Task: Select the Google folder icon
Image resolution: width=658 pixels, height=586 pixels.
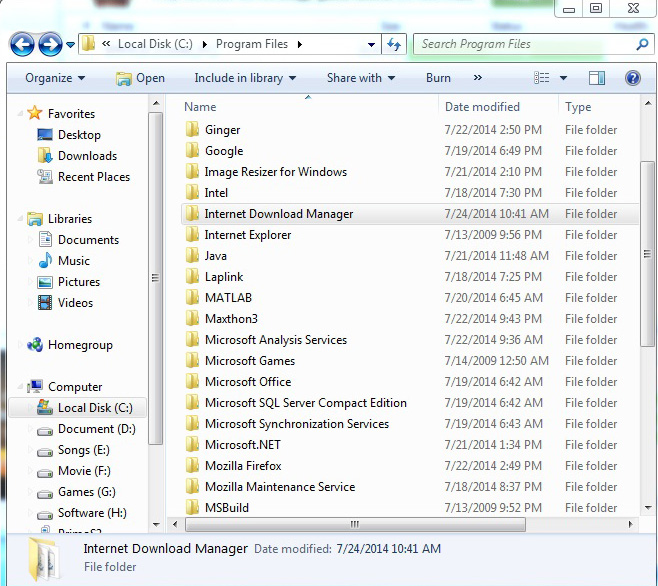Action: click(x=192, y=150)
